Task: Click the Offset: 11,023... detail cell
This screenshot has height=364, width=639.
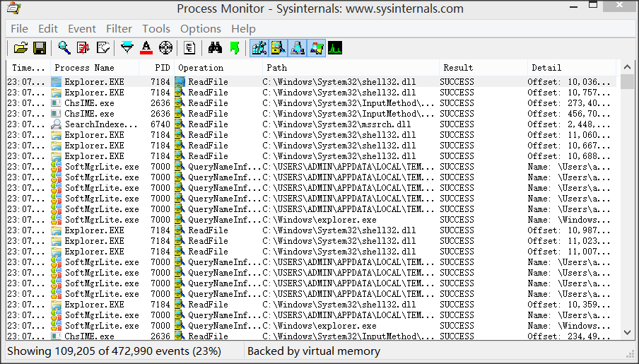Action: point(569,241)
